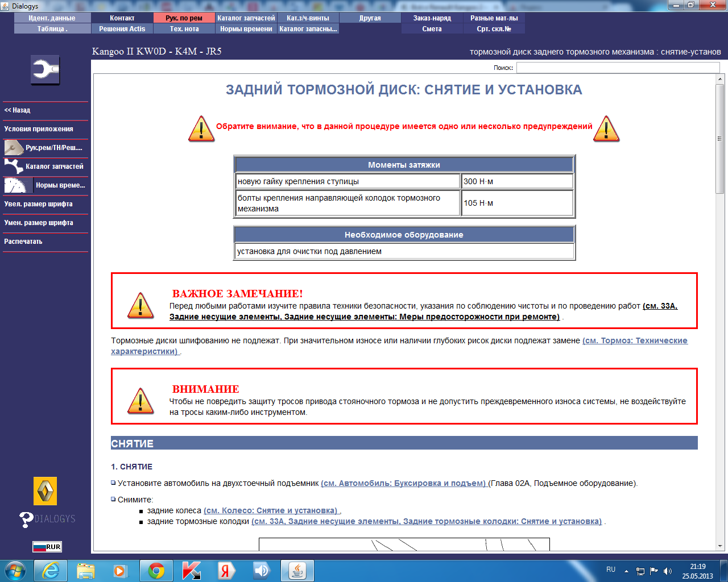
Task: Open the Задние тормозные колодки: Снятие и установка link
Action: point(427,522)
